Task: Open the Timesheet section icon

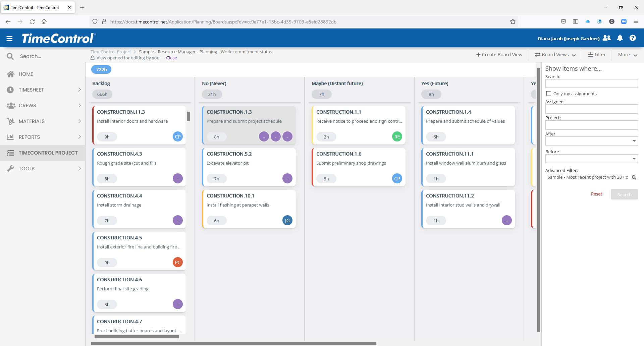Action: (x=10, y=90)
